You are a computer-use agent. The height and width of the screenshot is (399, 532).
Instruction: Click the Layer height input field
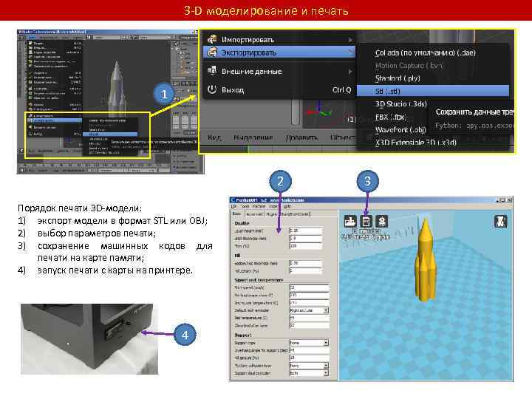coord(306,231)
